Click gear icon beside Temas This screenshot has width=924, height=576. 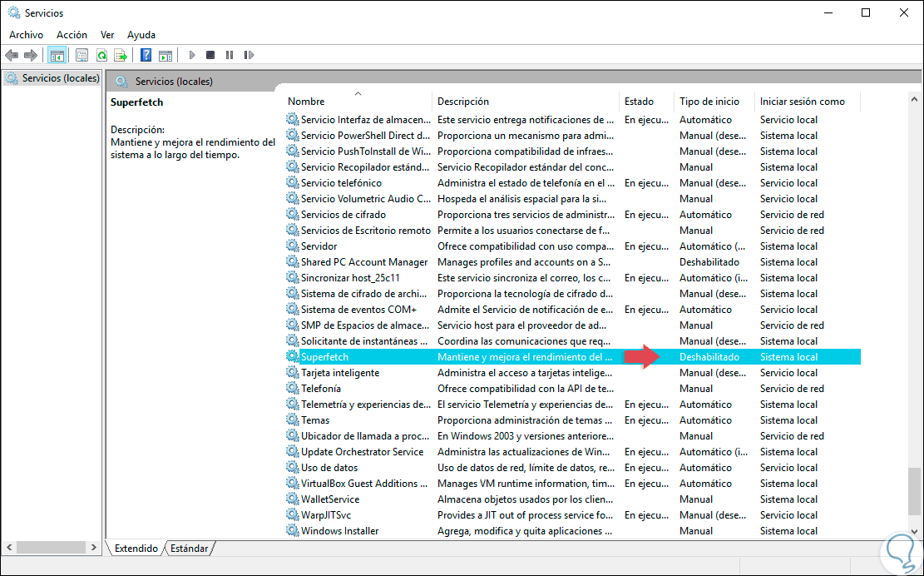(292, 420)
